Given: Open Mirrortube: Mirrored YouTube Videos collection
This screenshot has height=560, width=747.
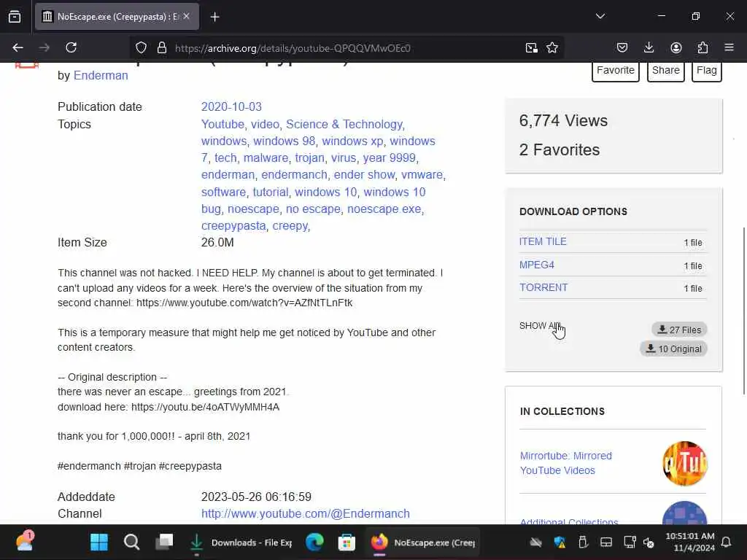Looking at the screenshot, I should [x=566, y=463].
